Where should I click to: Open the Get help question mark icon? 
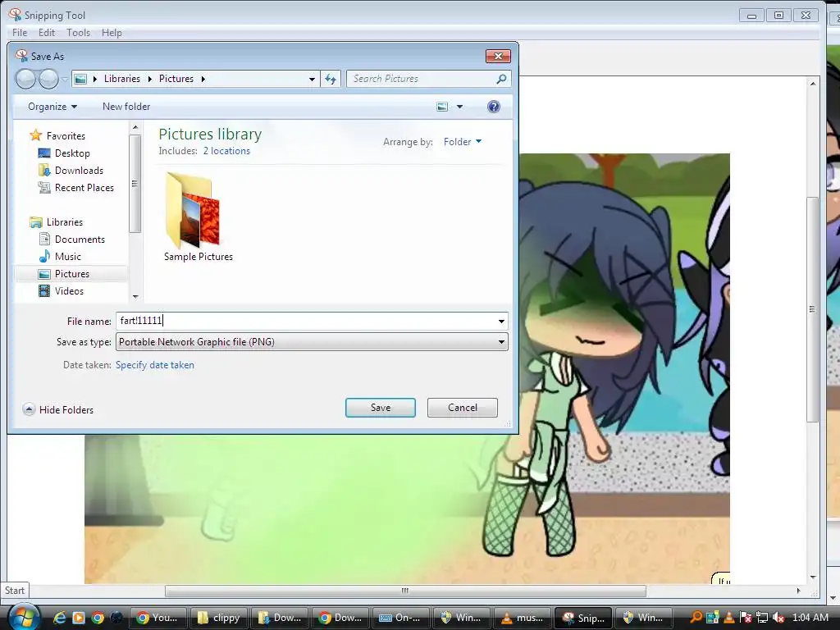click(x=493, y=107)
